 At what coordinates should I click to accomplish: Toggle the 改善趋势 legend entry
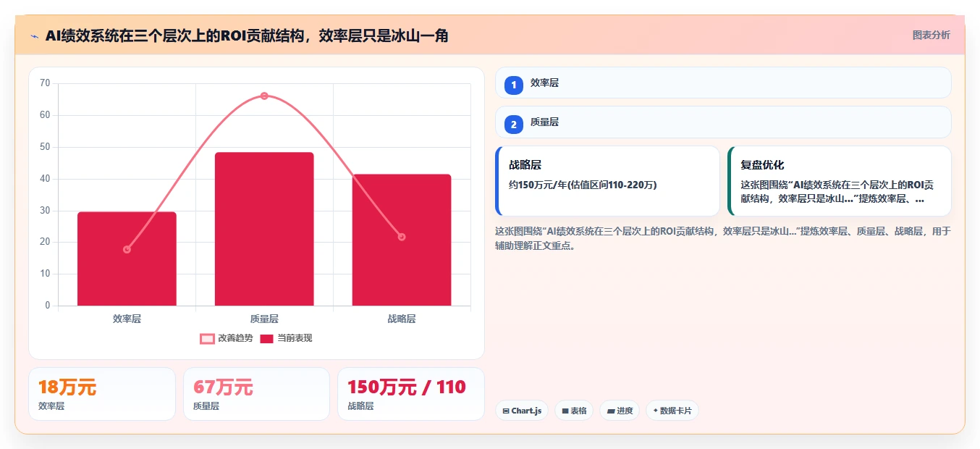coord(227,338)
